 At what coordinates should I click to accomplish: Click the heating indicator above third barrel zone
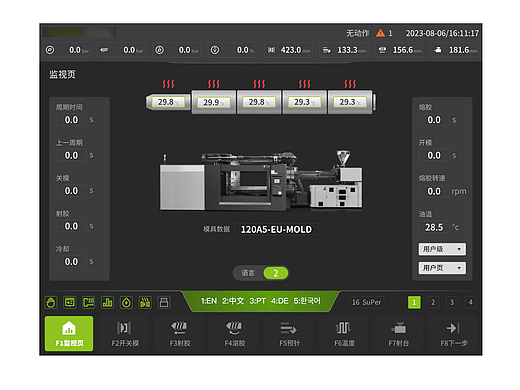point(259,84)
